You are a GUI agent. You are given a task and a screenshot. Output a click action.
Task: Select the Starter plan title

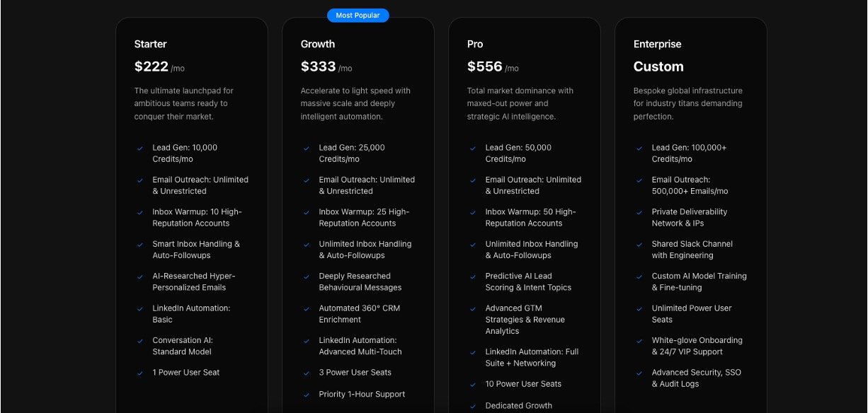tap(151, 44)
